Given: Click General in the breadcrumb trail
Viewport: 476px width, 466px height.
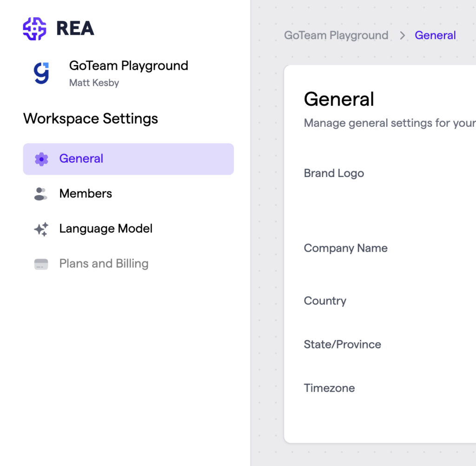Looking at the screenshot, I should tap(435, 35).
